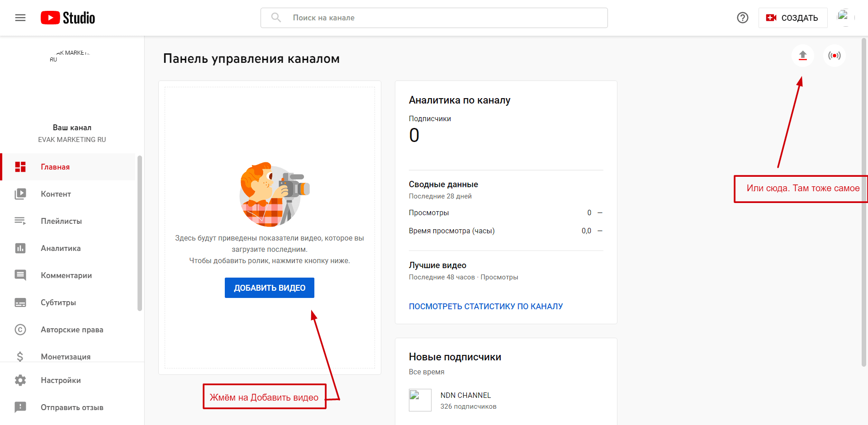
Task: Click the ДОБАВИТЬ ВИДЕО button
Action: click(x=270, y=288)
